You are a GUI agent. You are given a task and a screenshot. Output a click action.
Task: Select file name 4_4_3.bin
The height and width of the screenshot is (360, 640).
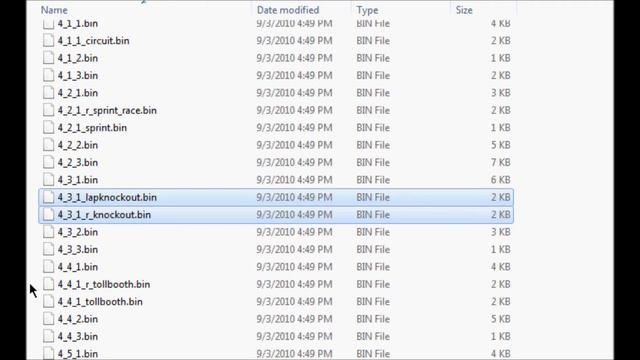click(x=78, y=336)
